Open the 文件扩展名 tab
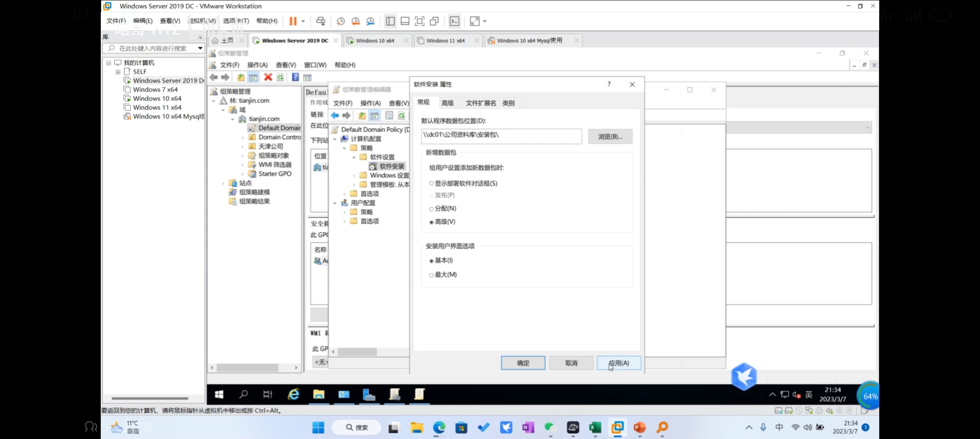Screen dimensions: 980x439 pos(481,103)
